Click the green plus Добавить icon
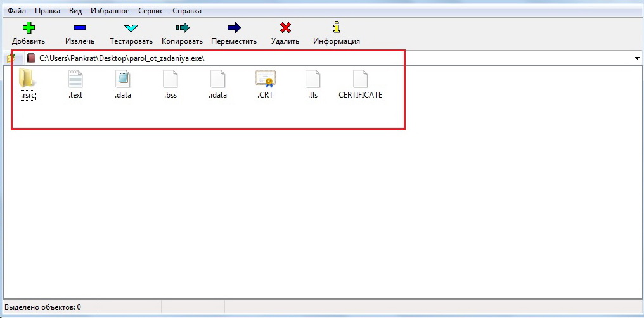Screen dimensions: 644x318 coord(29,28)
